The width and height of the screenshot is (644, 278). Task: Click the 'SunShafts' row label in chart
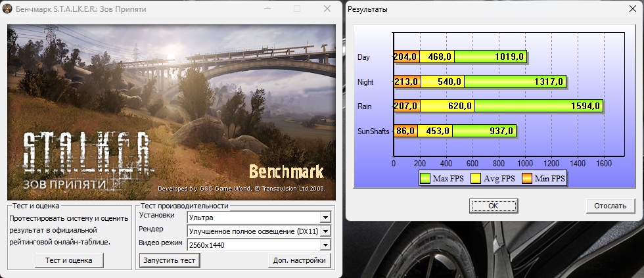pyautogui.click(x=373, y=131)
